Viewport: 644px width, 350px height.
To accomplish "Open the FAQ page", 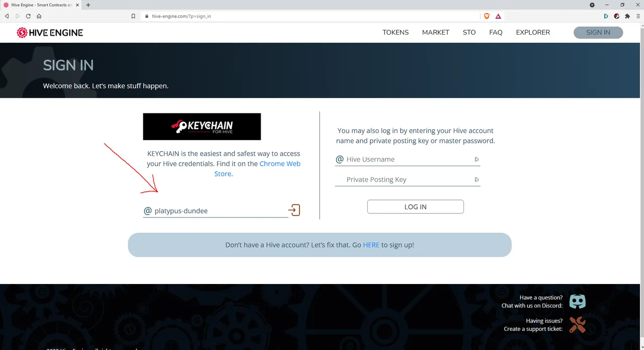I will [496, 32].
